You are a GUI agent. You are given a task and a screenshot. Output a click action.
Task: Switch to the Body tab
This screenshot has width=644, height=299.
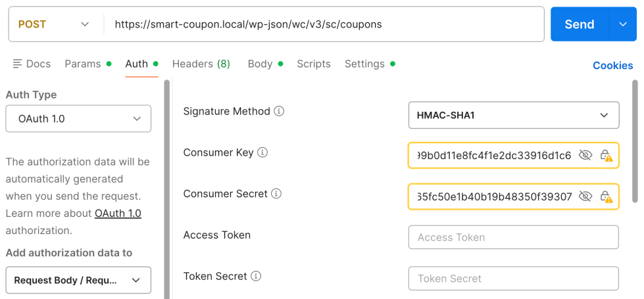[260, 64]
